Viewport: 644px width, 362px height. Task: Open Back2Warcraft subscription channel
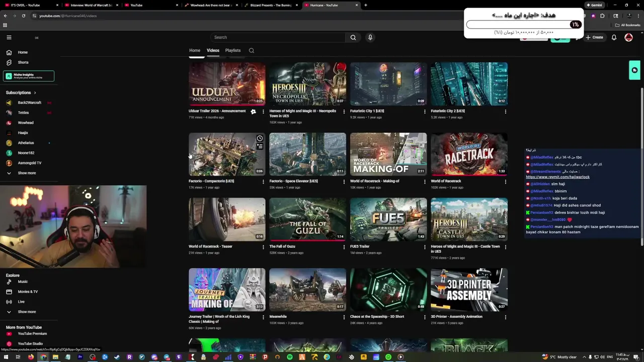29,103
